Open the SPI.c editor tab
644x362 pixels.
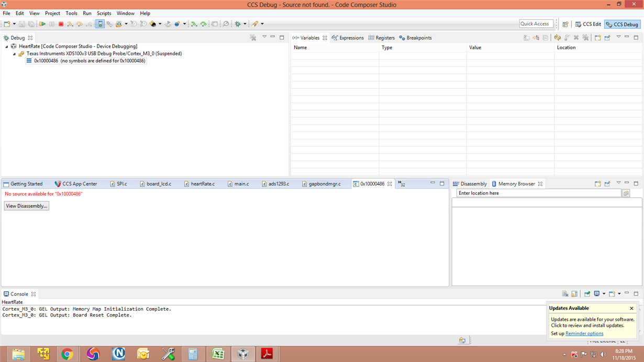click(118, 184)
